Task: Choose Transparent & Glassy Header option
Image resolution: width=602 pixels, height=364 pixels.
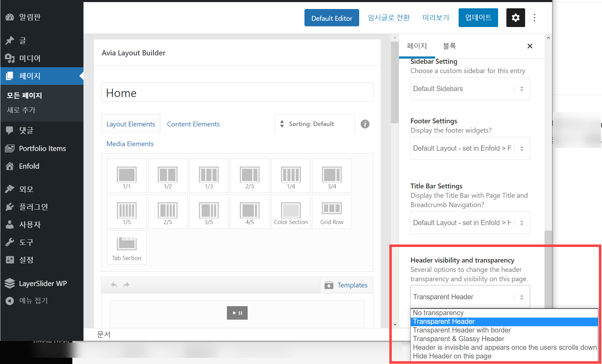Action: point(504,339)
